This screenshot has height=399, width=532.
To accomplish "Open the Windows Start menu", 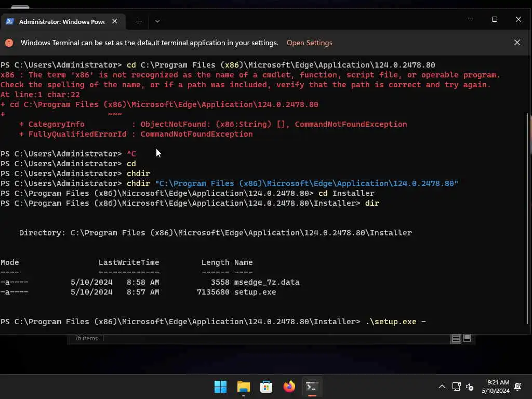I will [x=220, y=387].
